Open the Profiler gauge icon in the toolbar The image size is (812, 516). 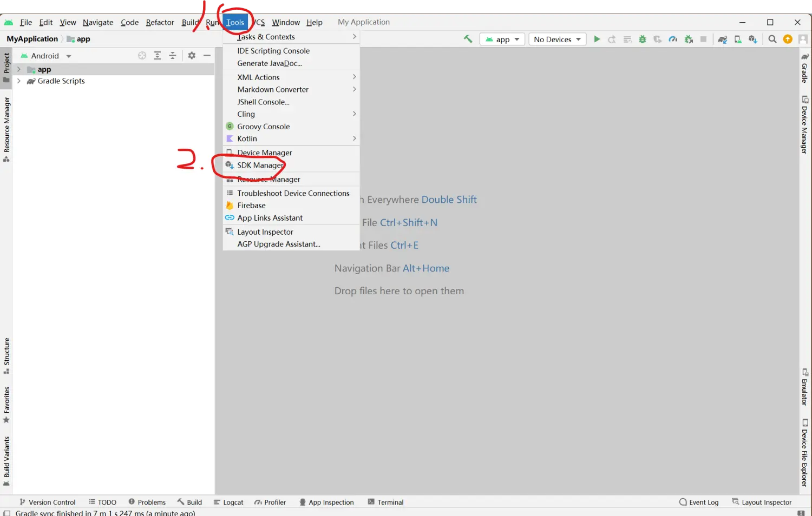coord(673,39)
